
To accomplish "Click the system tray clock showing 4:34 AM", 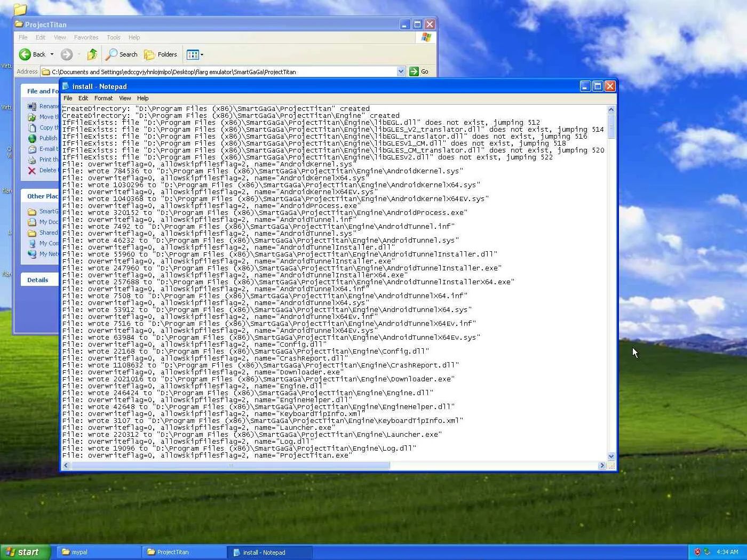I will [x=727, y=552].
